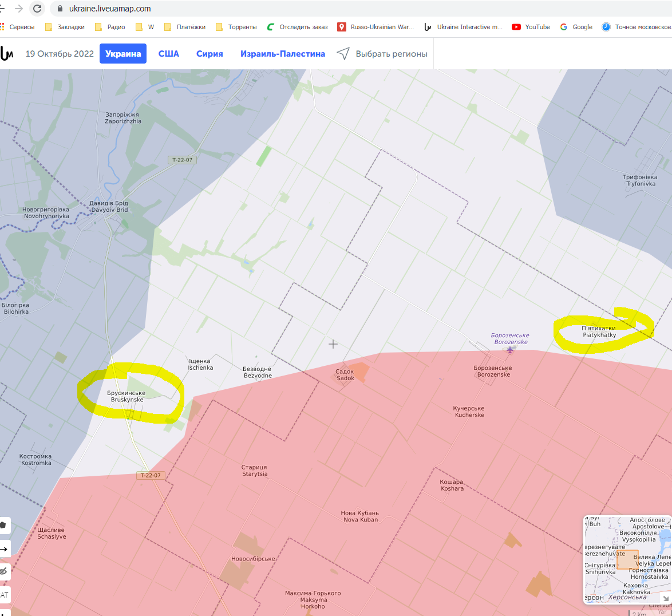Click the Borozenske airport marker on the map

tap(510, 350)
